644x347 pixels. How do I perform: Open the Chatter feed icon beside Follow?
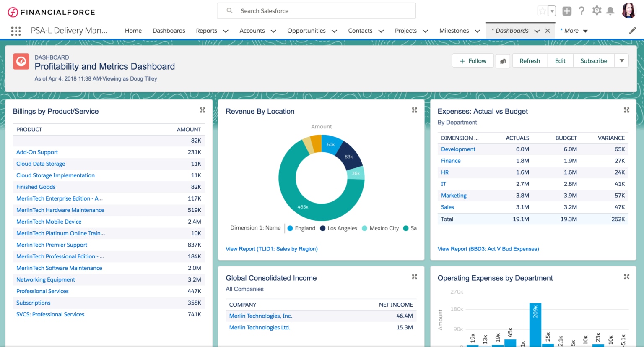pyautogui.click(x=503, y=60)
